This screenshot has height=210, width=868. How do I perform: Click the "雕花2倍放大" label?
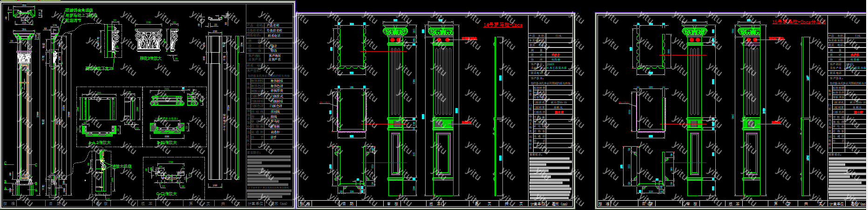pos(150,58)
